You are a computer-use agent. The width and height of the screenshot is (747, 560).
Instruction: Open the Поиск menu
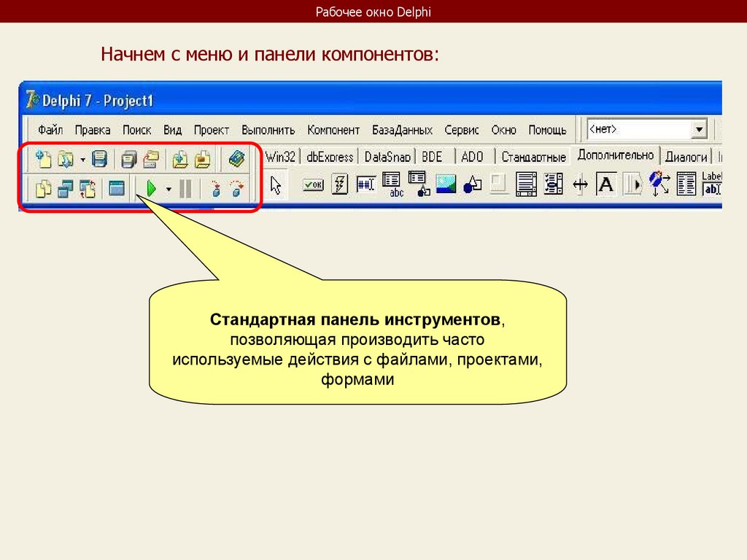point(136,130)
